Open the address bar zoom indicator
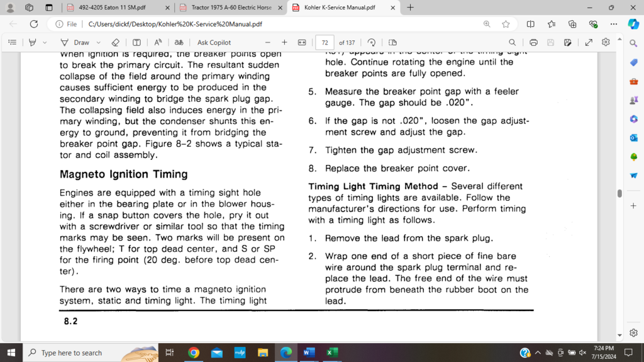 coord(487,24)
